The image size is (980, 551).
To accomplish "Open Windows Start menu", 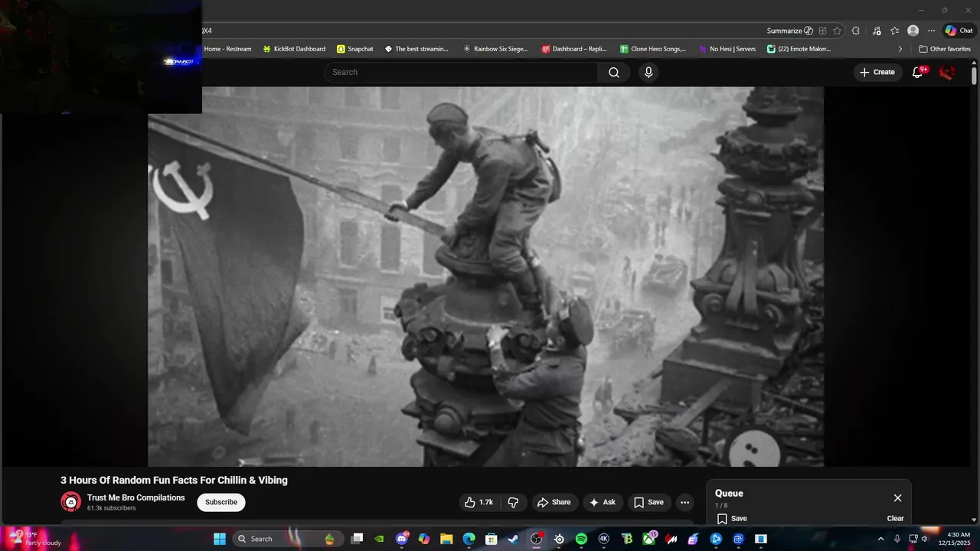I will [x=220, y=539].
